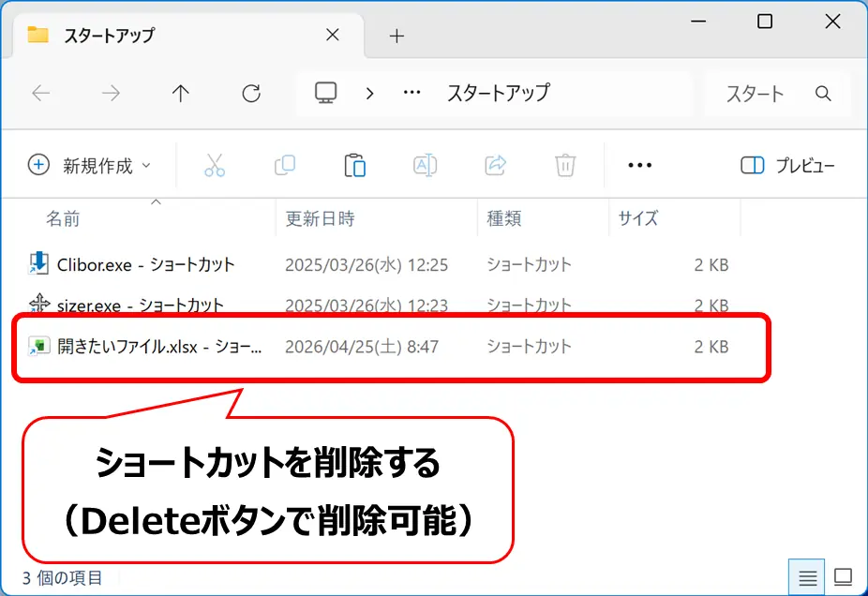Screen dimensions: 868x596
Task: Open the 新規作成 dropdown menu
Action: [90, 166]
